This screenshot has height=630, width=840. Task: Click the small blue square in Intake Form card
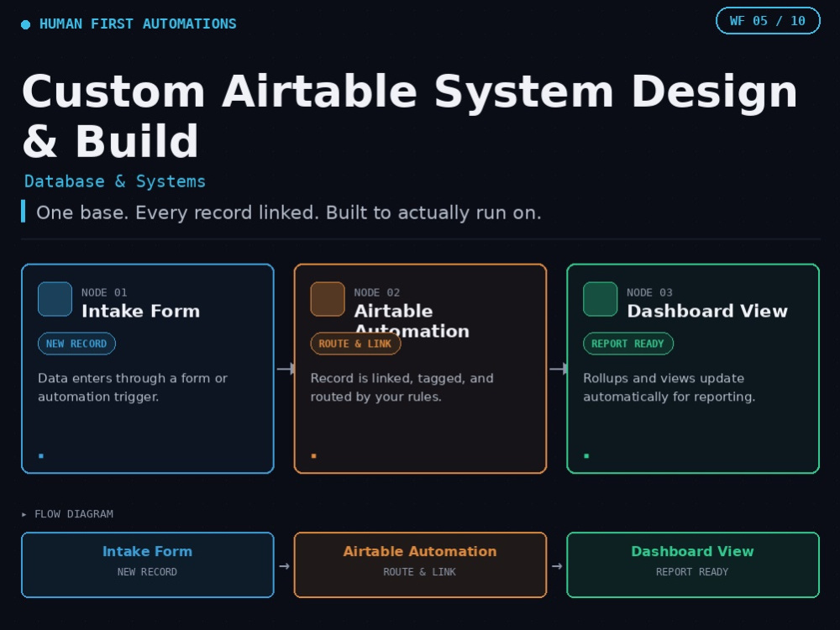tap(41, 456)
